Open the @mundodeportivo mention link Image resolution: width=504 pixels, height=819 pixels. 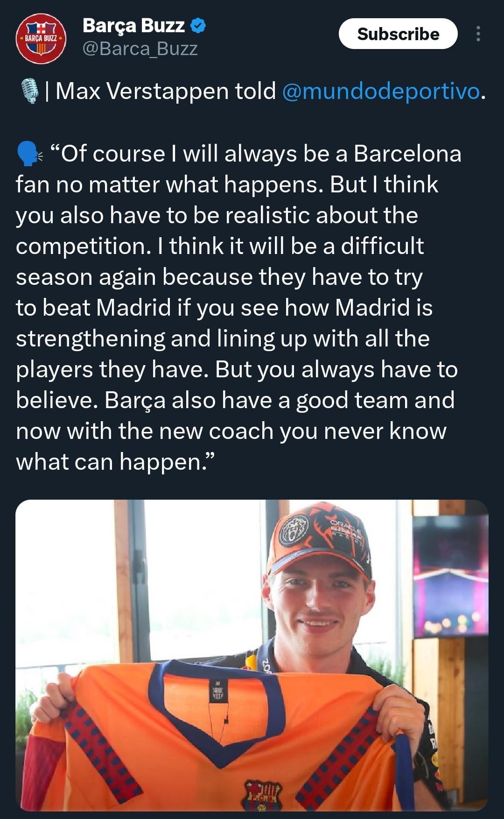click(x=381, y=91)
